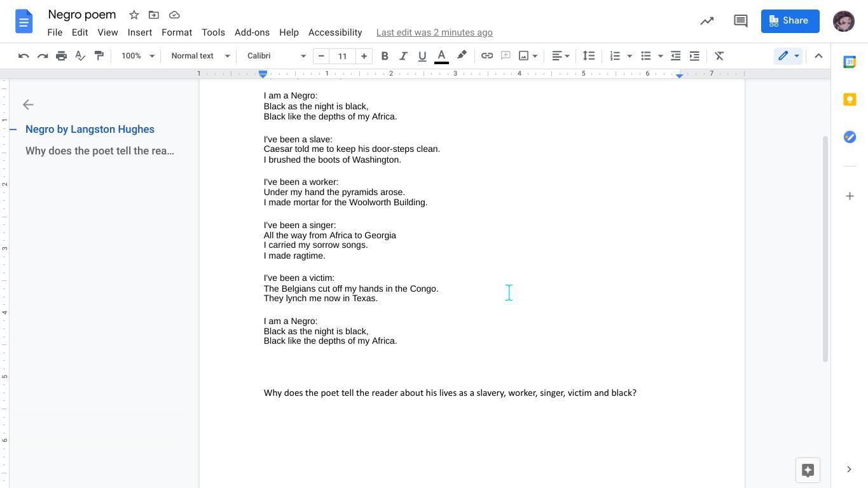The width and height of the screenshot is (868, 488).
Task: Run spelling and grammar check
Action: point(80,56)
